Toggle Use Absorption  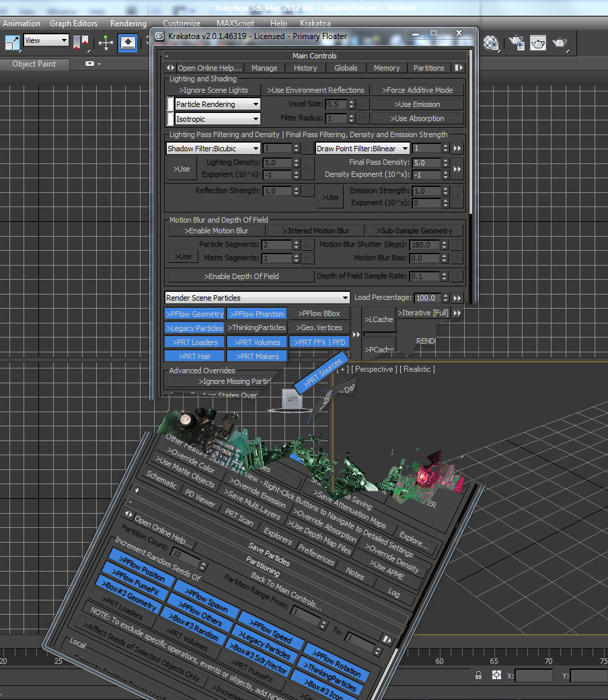(418, 119)
